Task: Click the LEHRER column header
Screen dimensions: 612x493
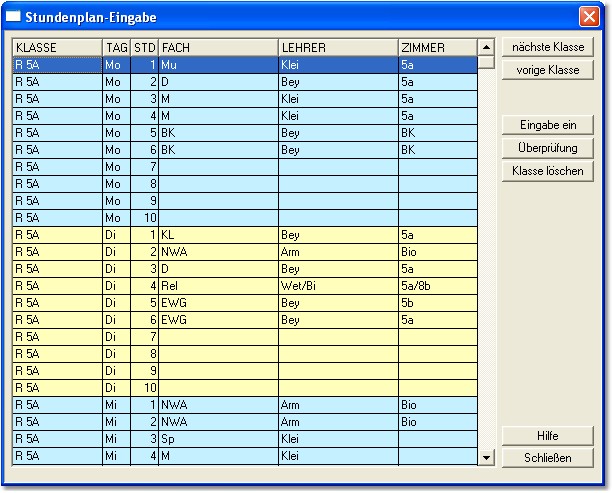Action: [x=337, y=48]
